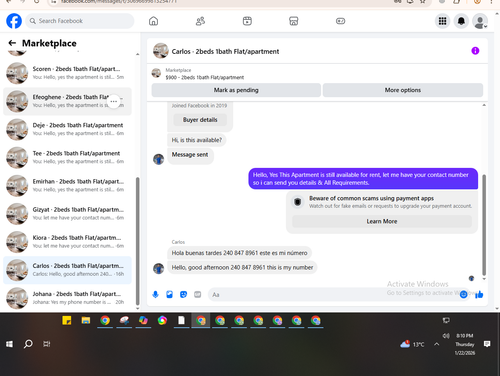Click More options button
The height and width of the screenshot is (376, 500).
[403, 90]
